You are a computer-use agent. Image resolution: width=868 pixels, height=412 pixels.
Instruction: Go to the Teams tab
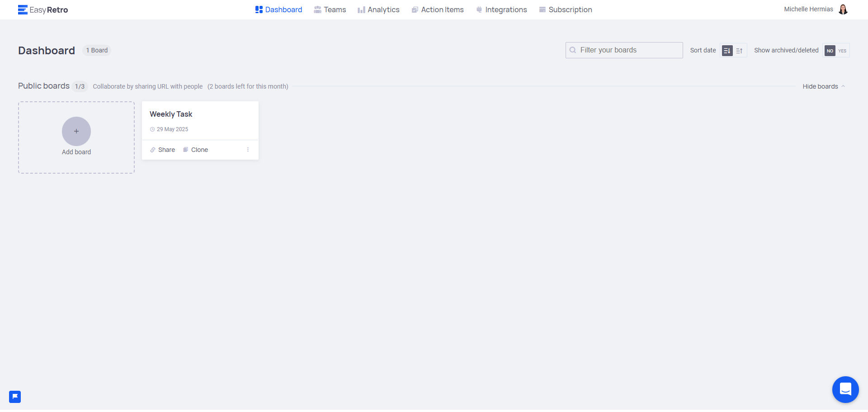(330, 9)
